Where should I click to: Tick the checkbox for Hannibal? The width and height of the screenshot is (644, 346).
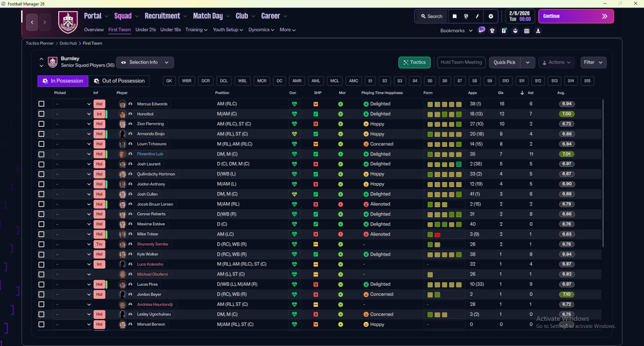(x=41, y=114)
